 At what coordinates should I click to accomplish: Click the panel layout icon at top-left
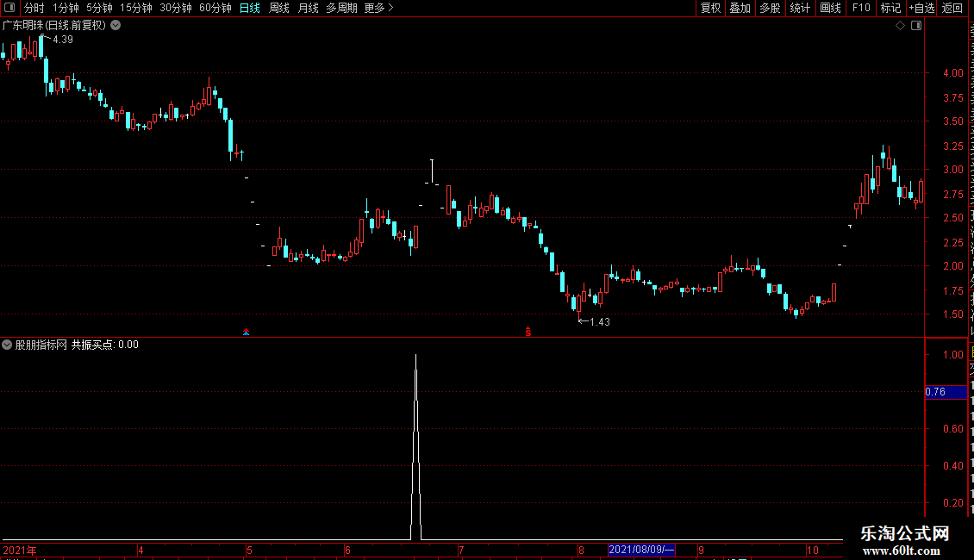[x=9, y=8]
